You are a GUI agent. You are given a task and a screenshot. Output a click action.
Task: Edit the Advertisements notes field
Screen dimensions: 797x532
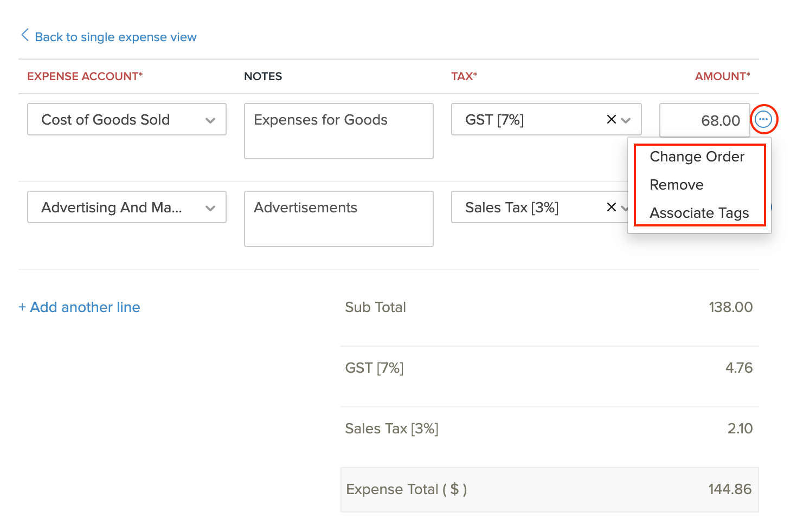pos(338,219)
